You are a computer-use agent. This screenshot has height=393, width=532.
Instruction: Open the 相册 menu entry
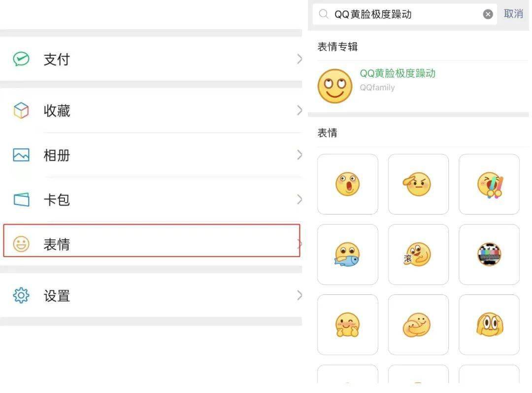pyautogui.click(x=151, y=155)
